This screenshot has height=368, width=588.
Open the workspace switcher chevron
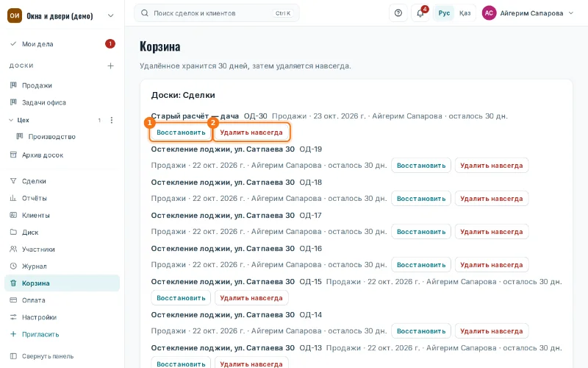[111, 15]
